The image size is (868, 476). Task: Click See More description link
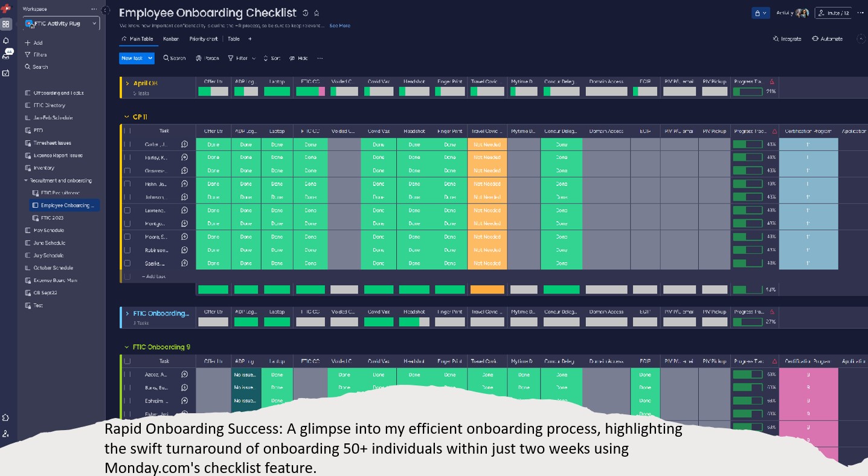point(339,26)
